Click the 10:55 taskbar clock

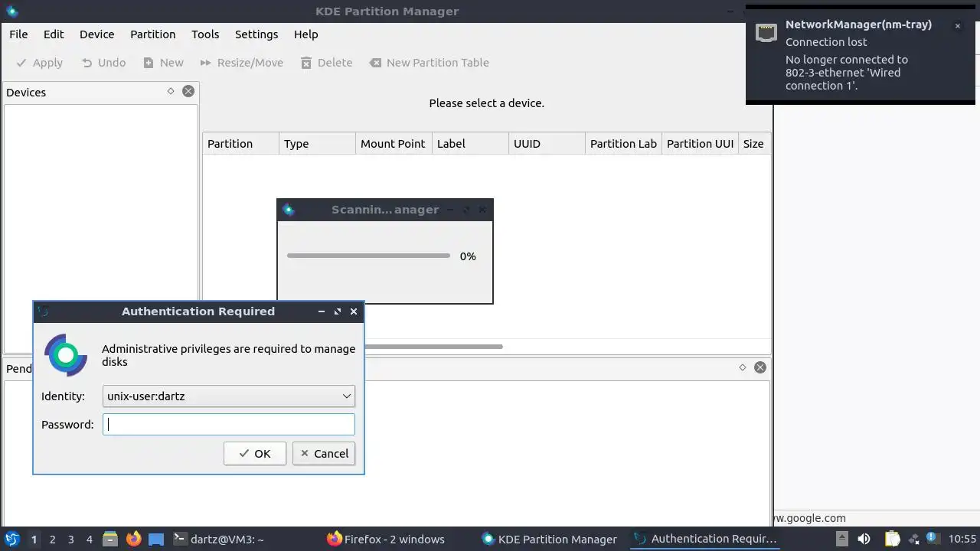pyautogui.click(x=962, y=539)
